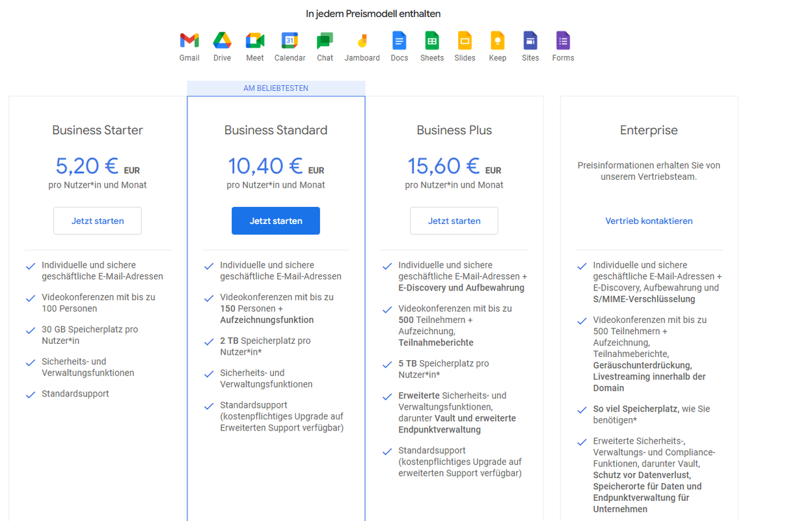
Task: Click the Google Calendar icon
Action: pyautogui.click(x=290, y=40)
